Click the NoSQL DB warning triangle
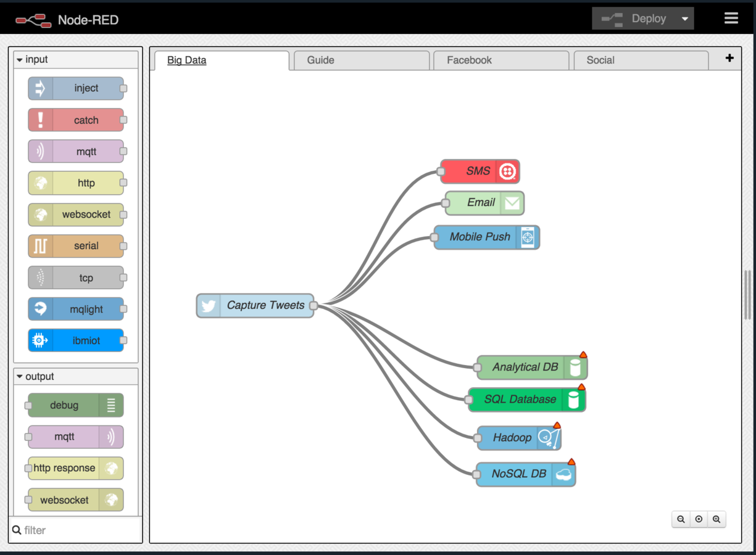756x555 pixels. coord(571,461)
